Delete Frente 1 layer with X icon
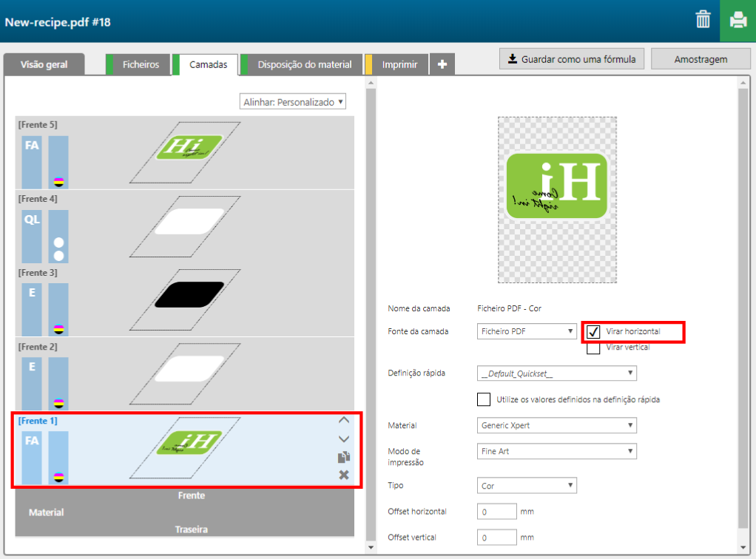The height and width of the screenshot is (559, 756). click(343, 475)
